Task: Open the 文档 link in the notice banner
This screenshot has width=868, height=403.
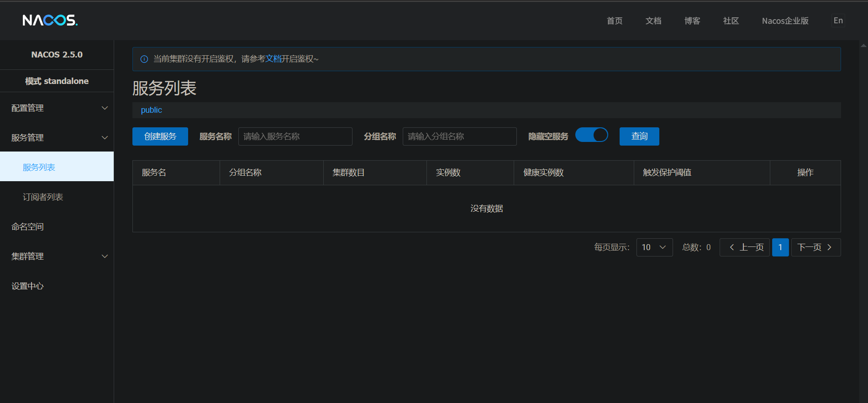Action: [273, 59]
